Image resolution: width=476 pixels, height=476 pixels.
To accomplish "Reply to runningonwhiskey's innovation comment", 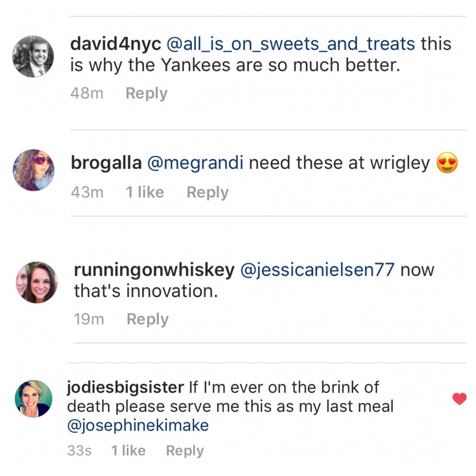I will tap(148, 319).
